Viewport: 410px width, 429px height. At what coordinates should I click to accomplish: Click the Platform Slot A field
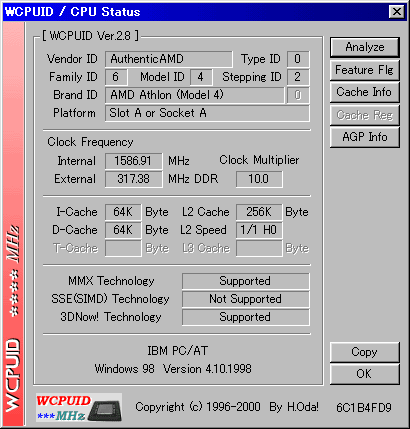click(x=207, y=113)
